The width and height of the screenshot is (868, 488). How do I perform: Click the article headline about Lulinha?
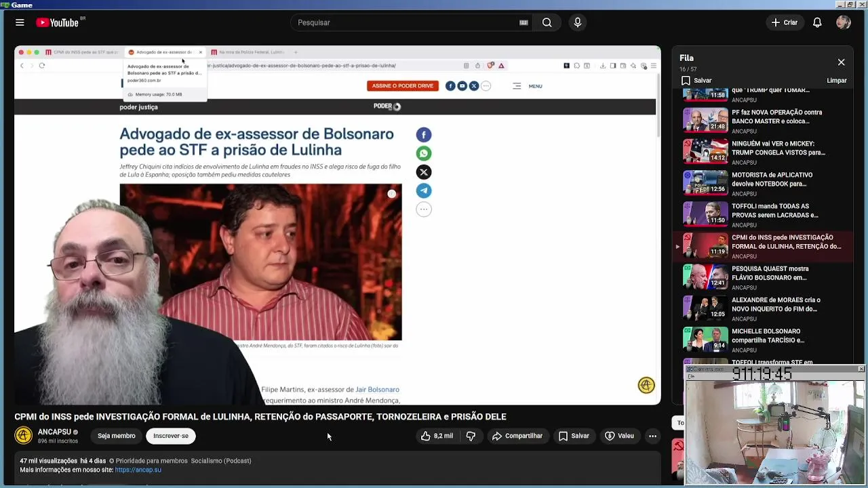click(x=256, y=142)
